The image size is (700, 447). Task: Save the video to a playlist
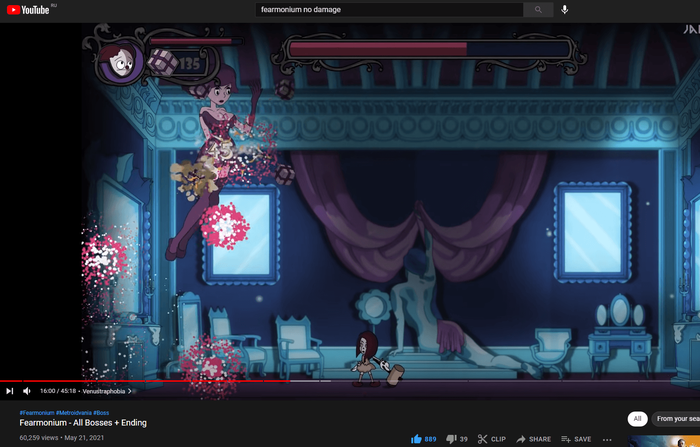pos(576,439)
